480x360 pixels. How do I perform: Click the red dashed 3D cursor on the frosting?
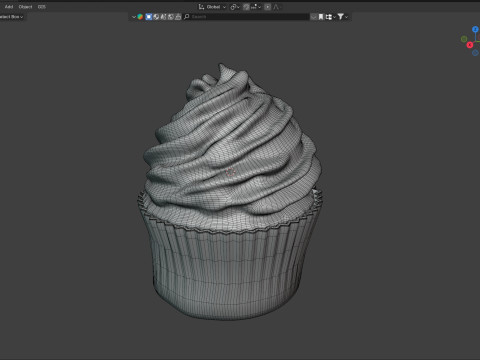point(230,172)
